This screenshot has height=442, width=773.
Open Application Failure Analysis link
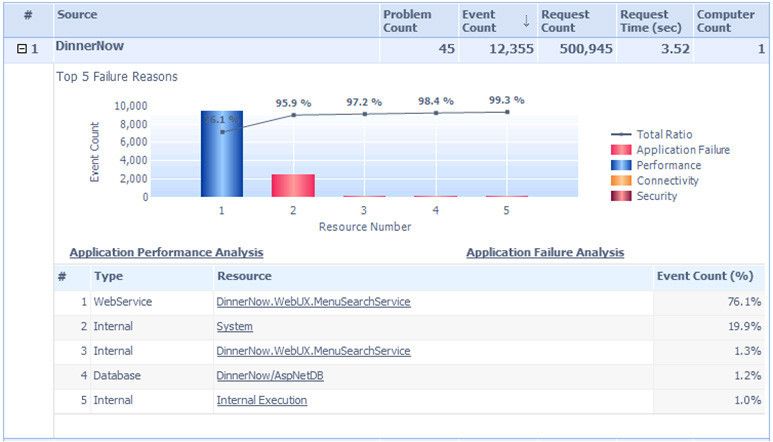point(545,252)
